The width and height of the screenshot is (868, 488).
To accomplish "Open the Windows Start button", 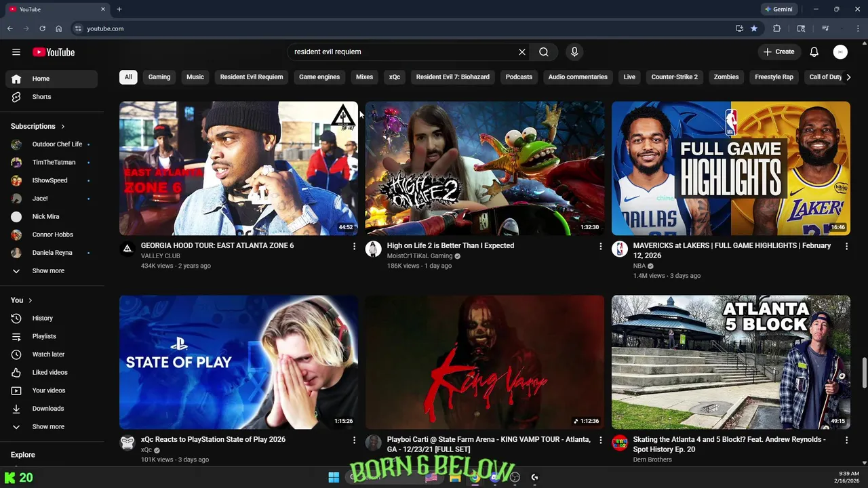I will (334, 478).
